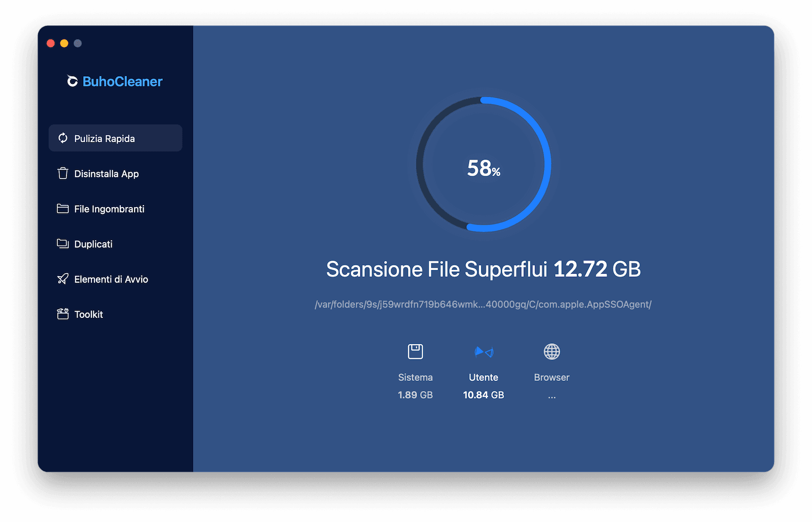812x522 pixels.
Task: Switch to the File Ingombranti section
Action: (109, 208)
